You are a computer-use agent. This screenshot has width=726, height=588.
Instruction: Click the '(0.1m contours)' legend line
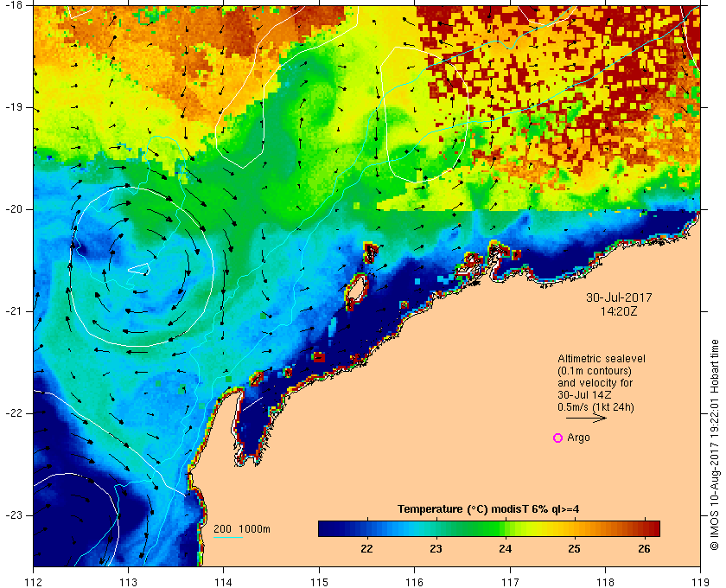(x=595, y=371)
